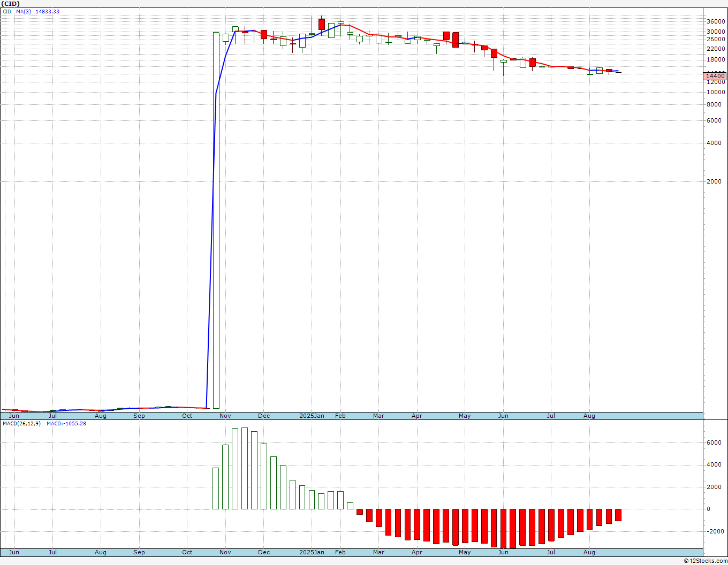The width and height of the screenshot is (728, 565).
Task: Select the 30000 price axis label
Action: [x=716, y=32]
